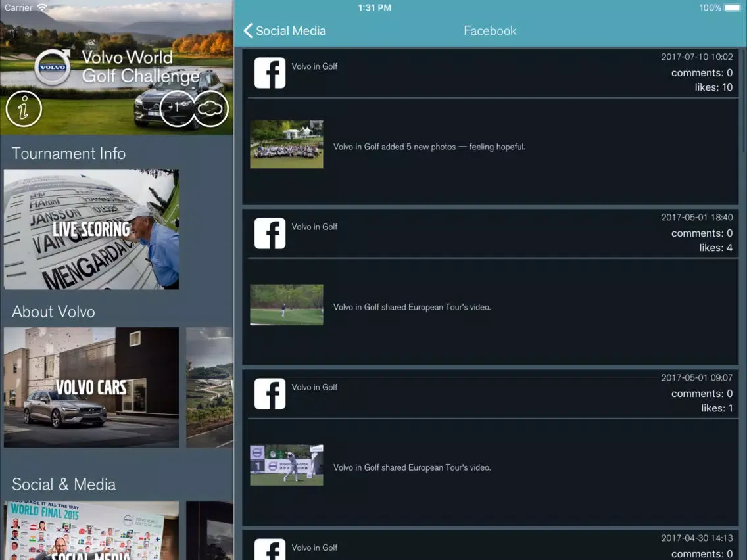Click Facebook icon of 2017-04-30 post
The height and width of the screenshot is (560, 747).
point(270,549)
